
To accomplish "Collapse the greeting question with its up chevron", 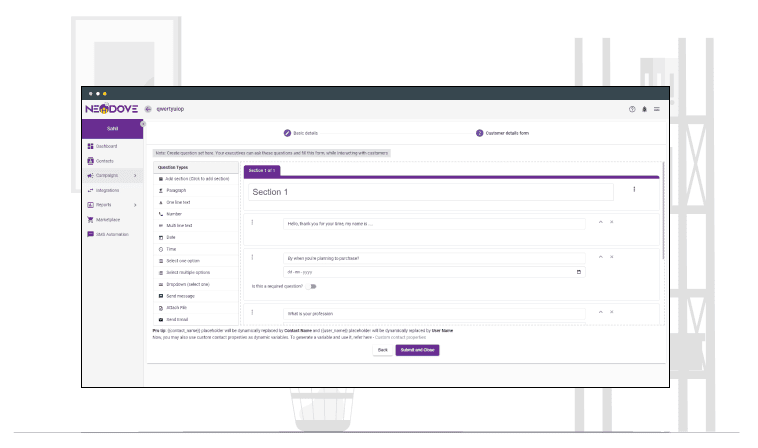I will point(600,221).
